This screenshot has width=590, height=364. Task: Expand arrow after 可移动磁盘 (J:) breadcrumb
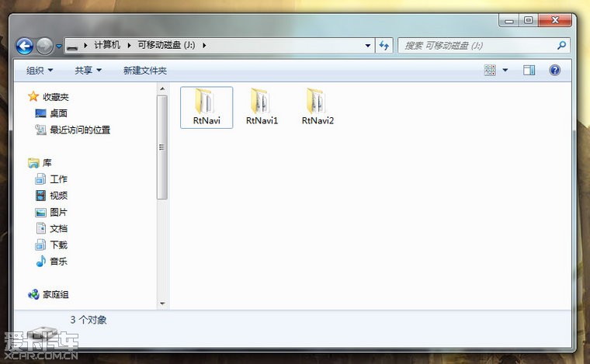204,46
